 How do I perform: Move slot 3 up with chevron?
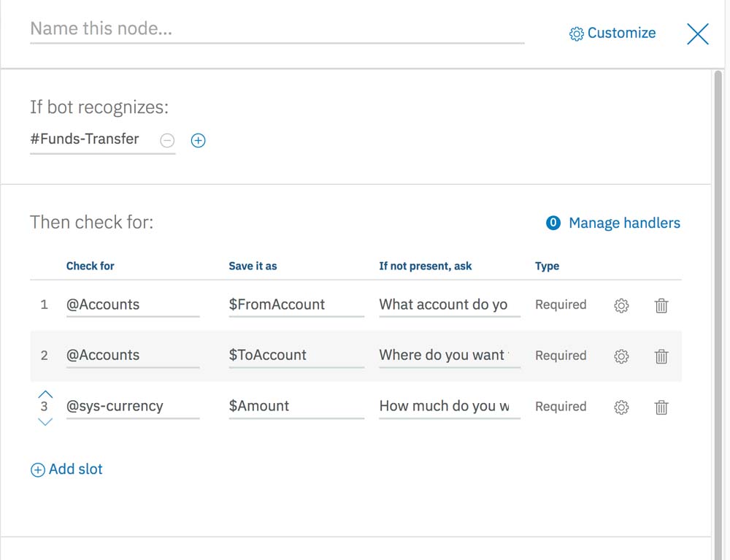click(x=45, y=394)
